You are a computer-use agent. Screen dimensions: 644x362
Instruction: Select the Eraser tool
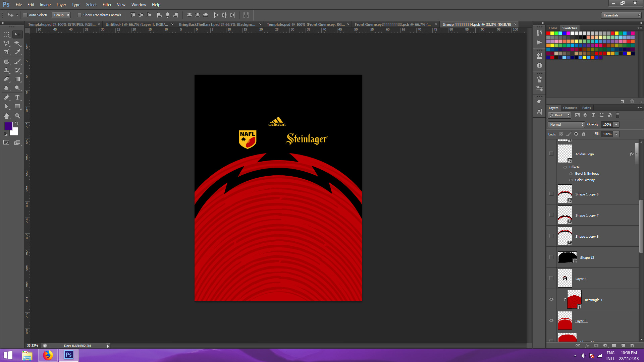(x=6, y=79)
